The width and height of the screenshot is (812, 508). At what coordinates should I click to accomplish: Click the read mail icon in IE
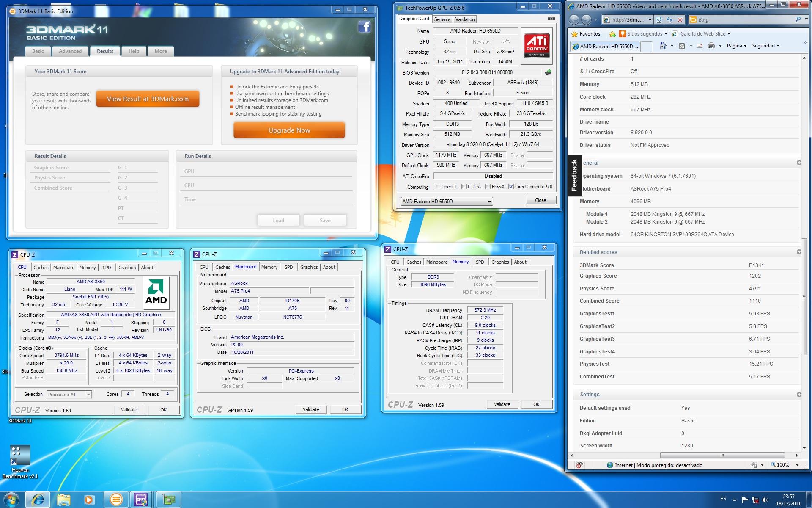point(700,46)
